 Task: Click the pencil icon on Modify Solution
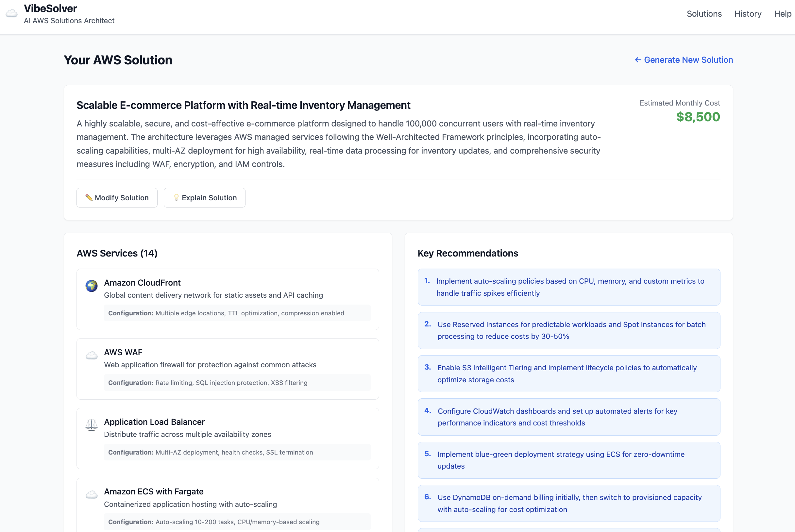(x=89, y=197)
